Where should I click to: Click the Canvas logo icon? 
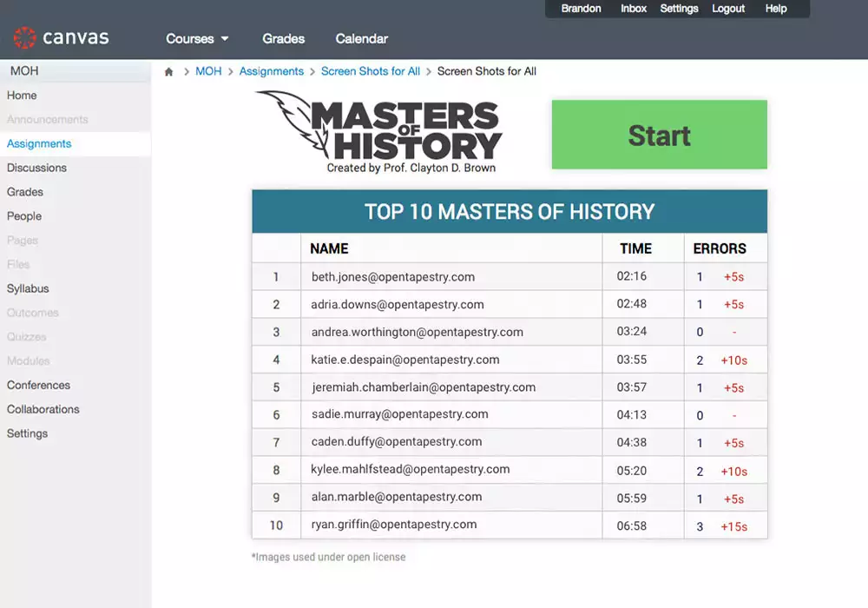pyautogui.click(x=24, y=37)
